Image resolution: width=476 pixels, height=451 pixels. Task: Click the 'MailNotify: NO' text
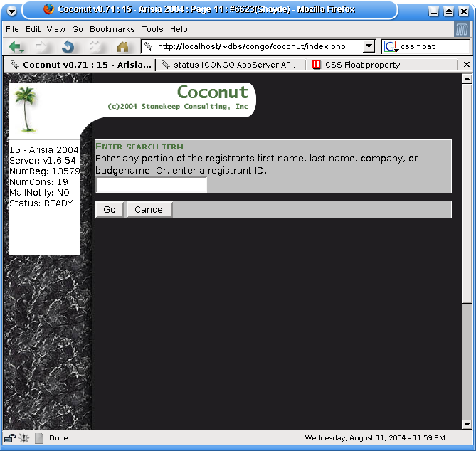coord(39,193)
